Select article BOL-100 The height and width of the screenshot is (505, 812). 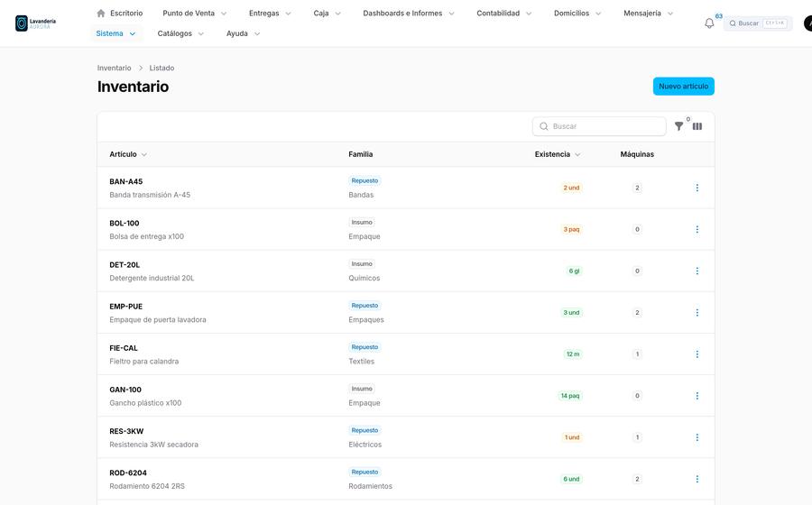[x=125, y=223]
